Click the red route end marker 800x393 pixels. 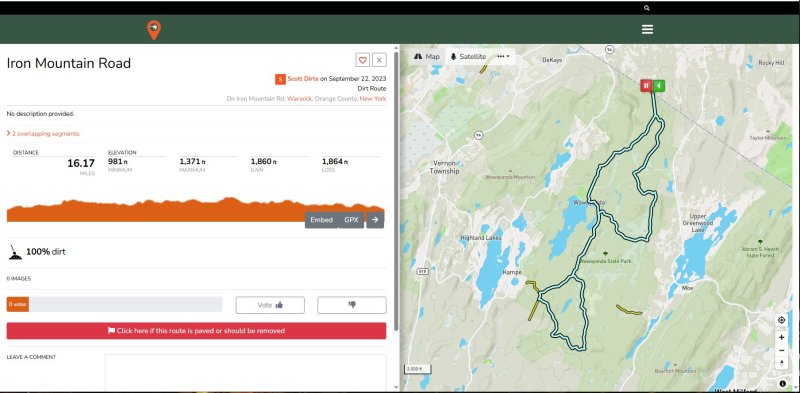coord(646,85)
